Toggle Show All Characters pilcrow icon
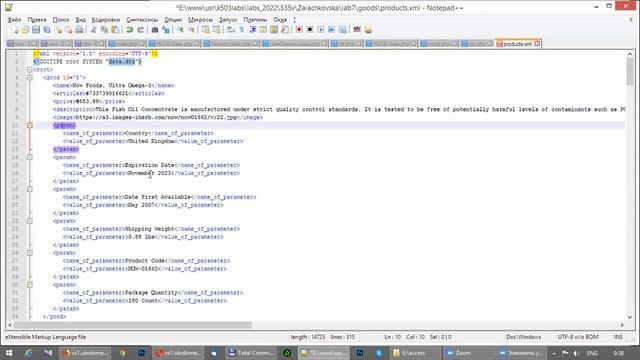This screenshot has height=360, width=640. [241, 30]
